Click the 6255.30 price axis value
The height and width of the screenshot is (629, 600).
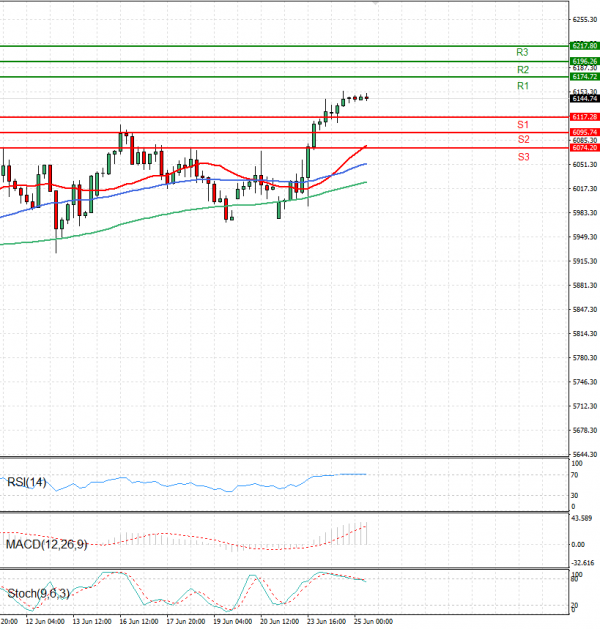coord(585,19)
